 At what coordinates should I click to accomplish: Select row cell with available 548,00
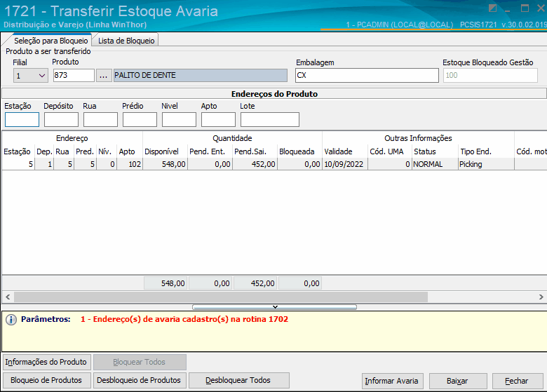165,164
